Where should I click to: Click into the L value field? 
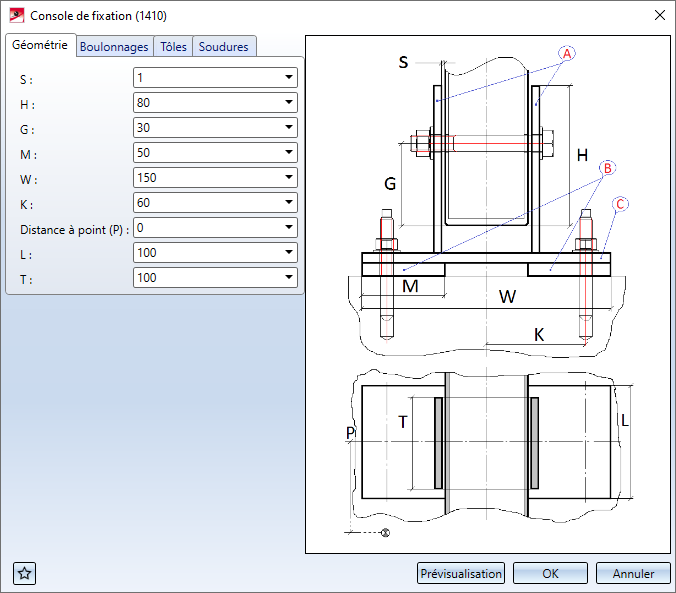pyautogui.click(x=205, y=252)
